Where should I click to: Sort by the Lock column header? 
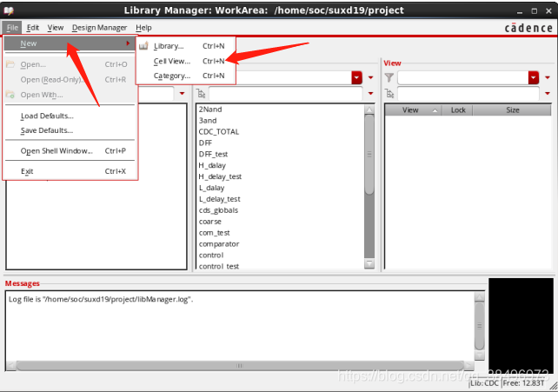[458, 110]
